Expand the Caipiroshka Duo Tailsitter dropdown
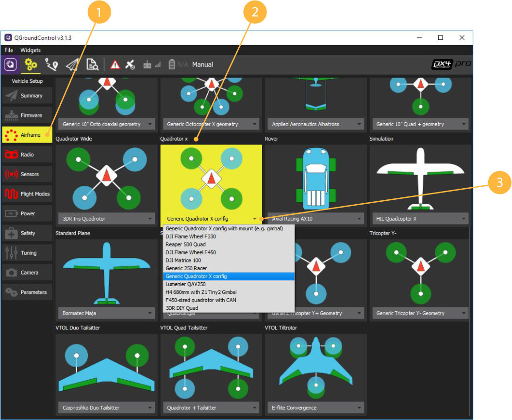Viewport: 512px width, 420px height. coord(106,407)
